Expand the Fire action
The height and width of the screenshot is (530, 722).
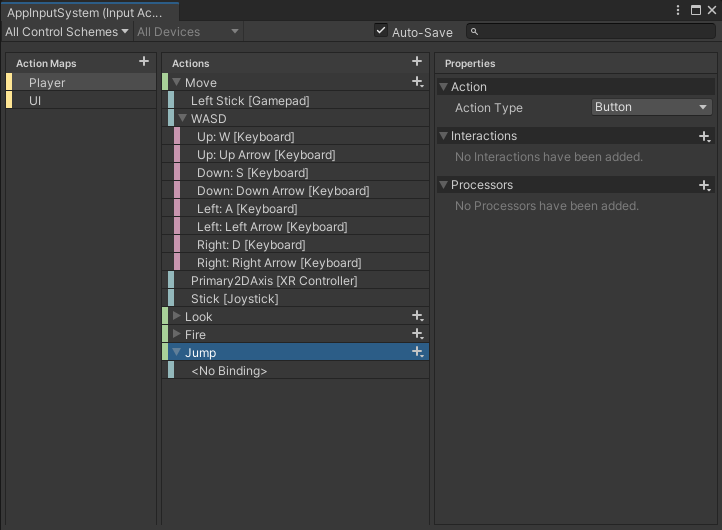click(x=177, y=334)
